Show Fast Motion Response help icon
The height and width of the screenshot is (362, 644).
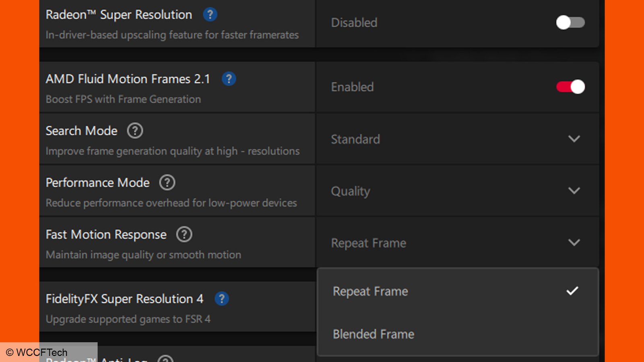tap(184, 234)
